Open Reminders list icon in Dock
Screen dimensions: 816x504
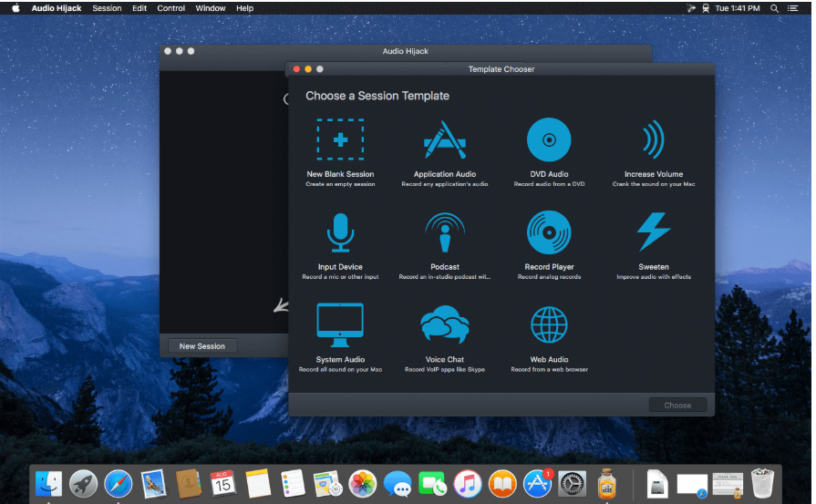click(293, 484)
